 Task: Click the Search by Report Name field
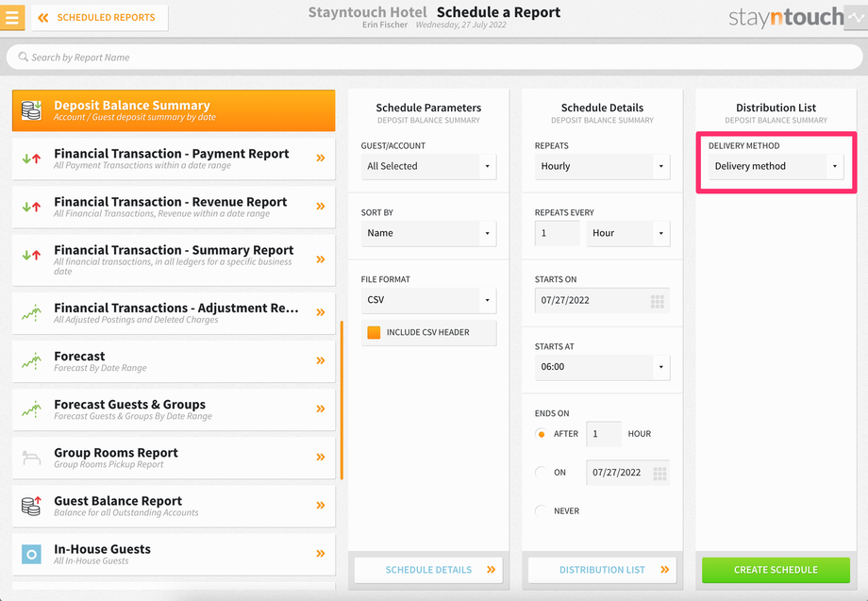434,57
